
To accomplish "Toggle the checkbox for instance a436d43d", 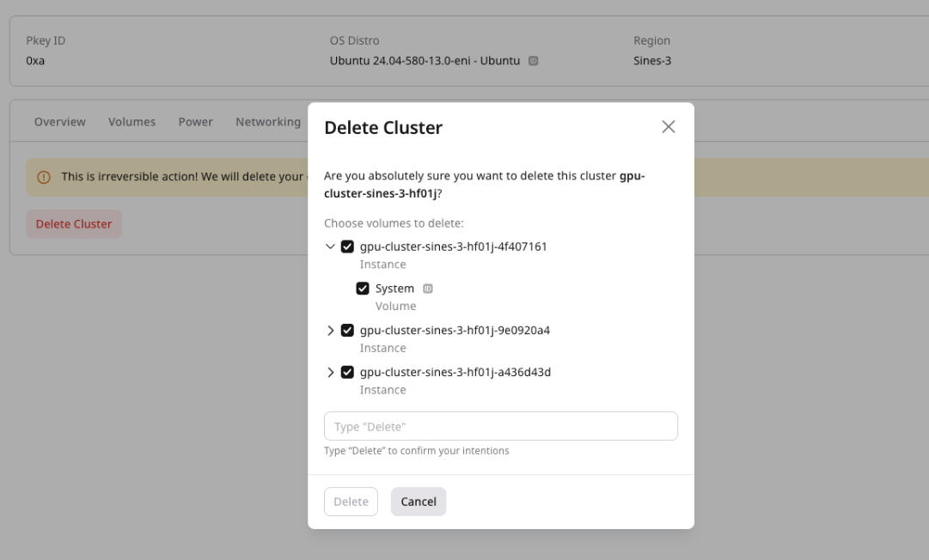I will click(x=347, y=372).
